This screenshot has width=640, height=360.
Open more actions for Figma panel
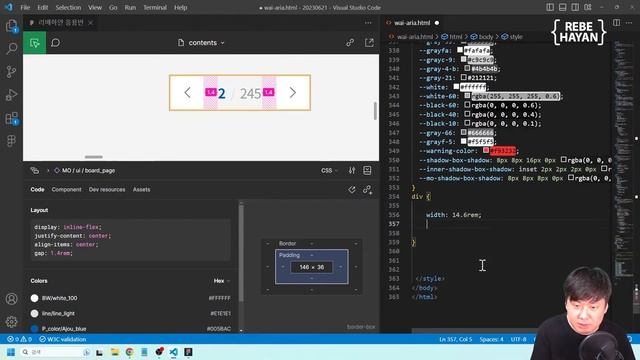pos(368,23)
